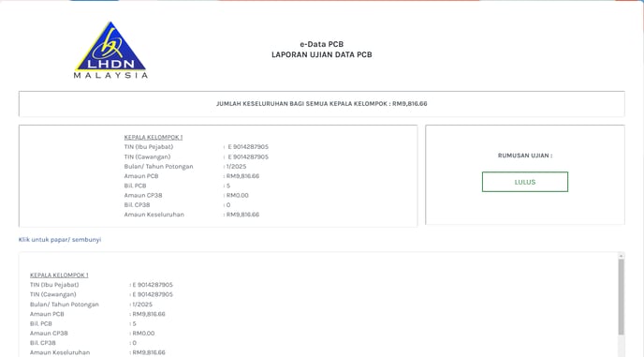Toggle details with Klik untuk papar/ sembunyi link

pos(60,239)
